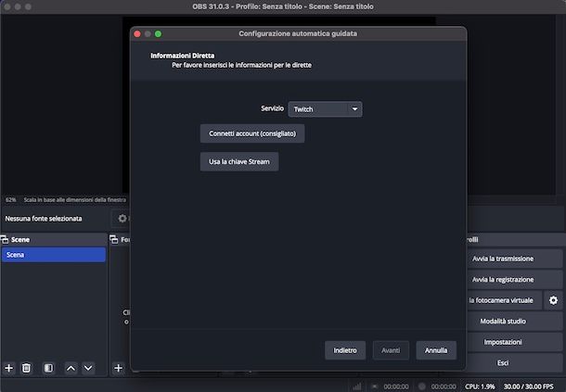Move scene up with the up arrow

(x=71, y=368)
